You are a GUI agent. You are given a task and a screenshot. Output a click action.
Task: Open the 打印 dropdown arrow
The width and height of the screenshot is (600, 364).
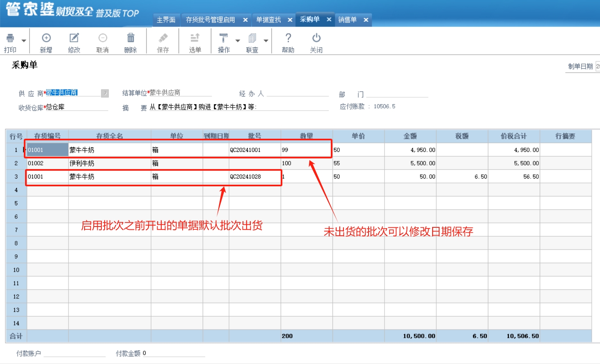point(24,41)
